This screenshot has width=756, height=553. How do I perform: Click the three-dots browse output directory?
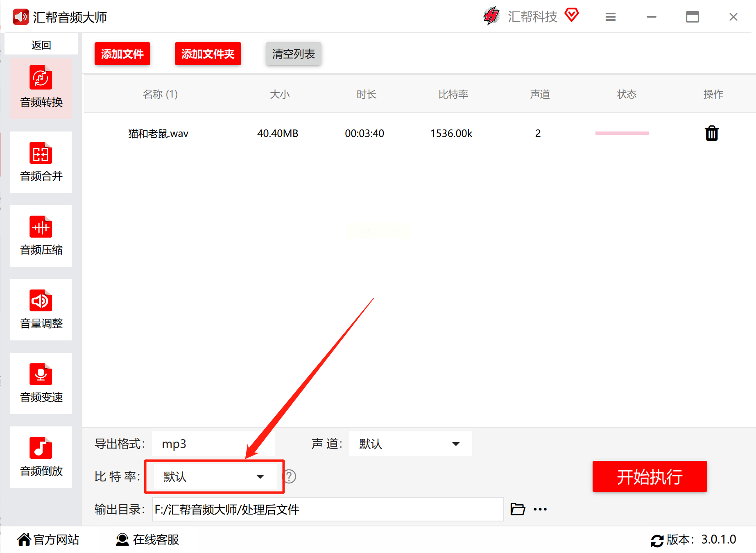pyautogui.click(x=540, y=509)
